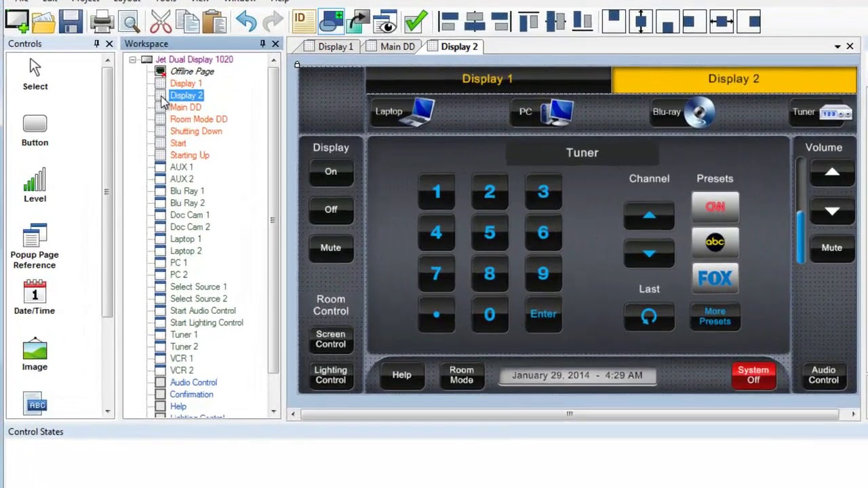Pick the Image control in Controls panel

click(35, 354)
